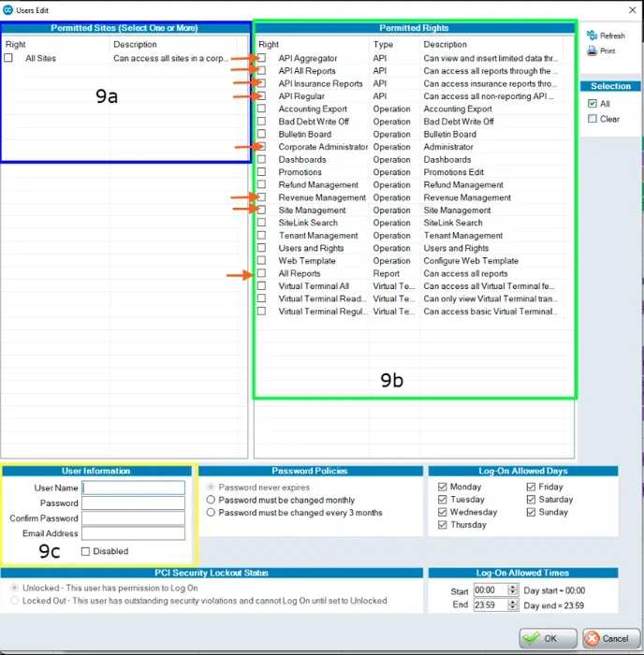Check Revenue Management checkbox
The height and width of the screenshot is (655, 644).
261,197
